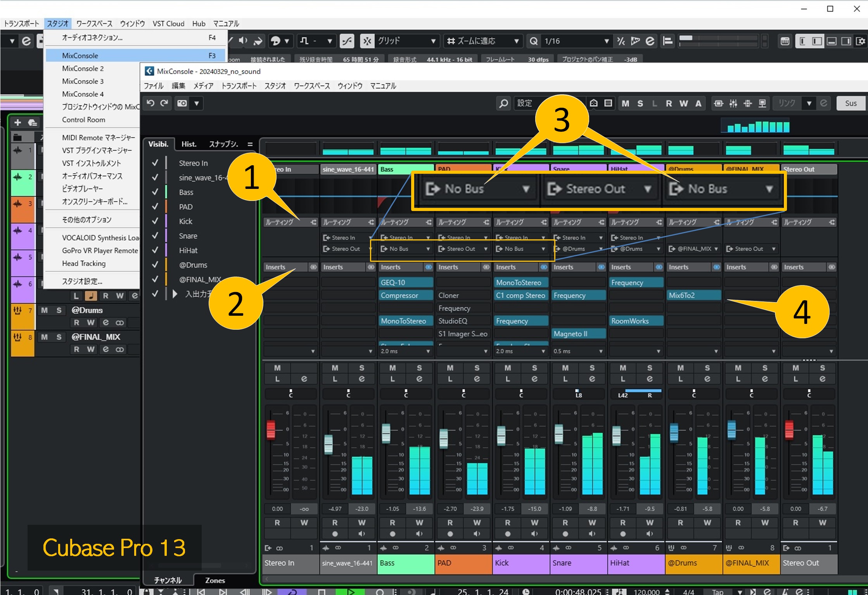Click the right zone layout icon in top toolbar
The image size is (868, 595).
point(846,41)
